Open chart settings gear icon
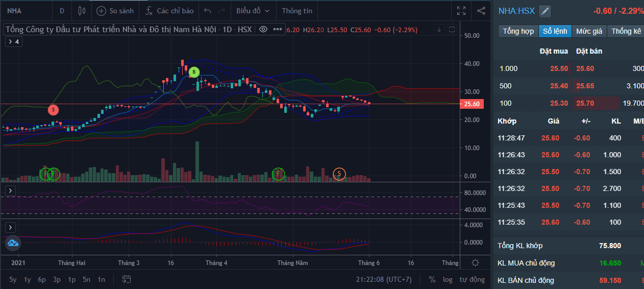This screenshot has height=289, width=644. point(476,262)
